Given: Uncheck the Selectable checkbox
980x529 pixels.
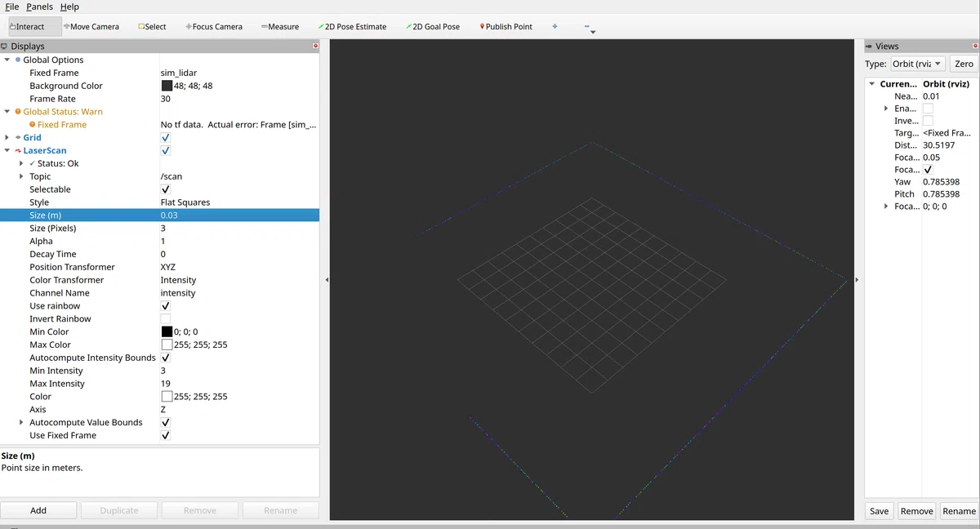Looking at the screenshot, I should 166,189.
